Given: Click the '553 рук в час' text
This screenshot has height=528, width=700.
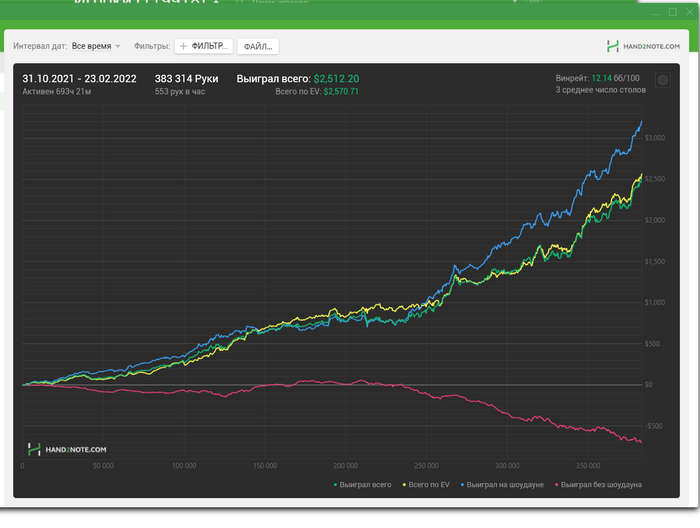Looking at the screenshot, I should click(180, 91).
